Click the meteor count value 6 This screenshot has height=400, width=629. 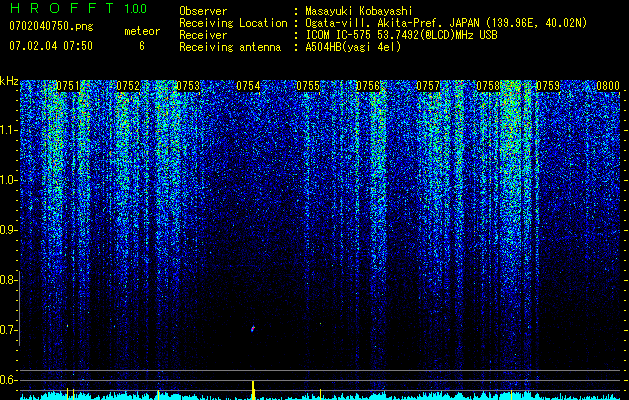pyautogui.click(x=142, y=46)
